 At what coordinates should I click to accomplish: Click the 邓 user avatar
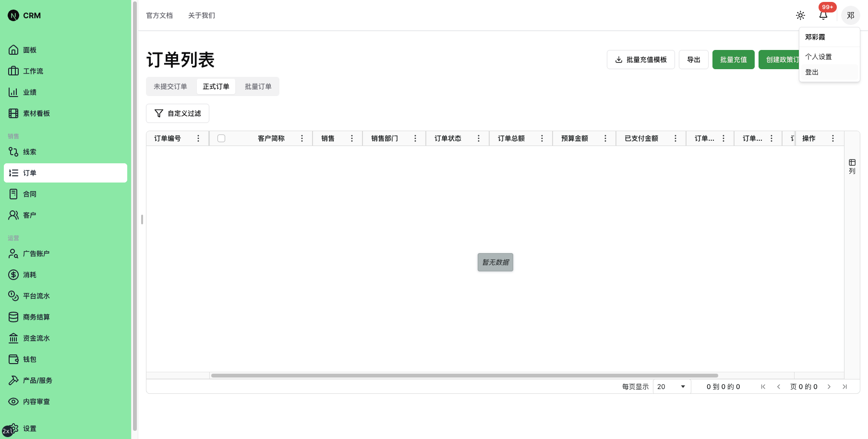[850, 15]
